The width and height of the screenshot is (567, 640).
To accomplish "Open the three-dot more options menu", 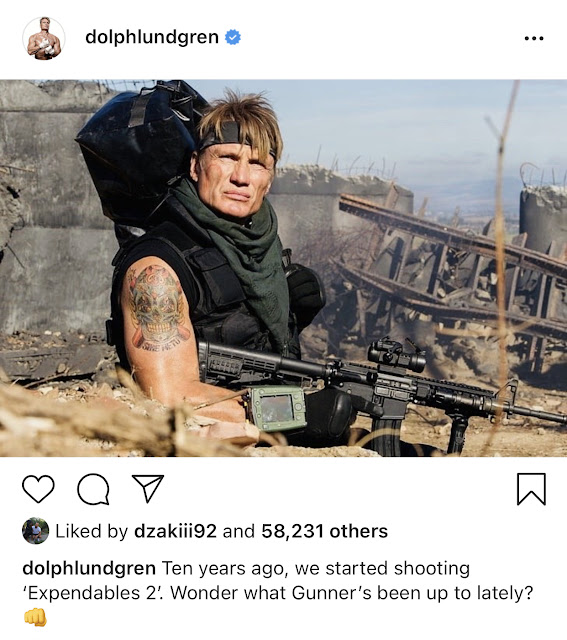I will point(534,38).
